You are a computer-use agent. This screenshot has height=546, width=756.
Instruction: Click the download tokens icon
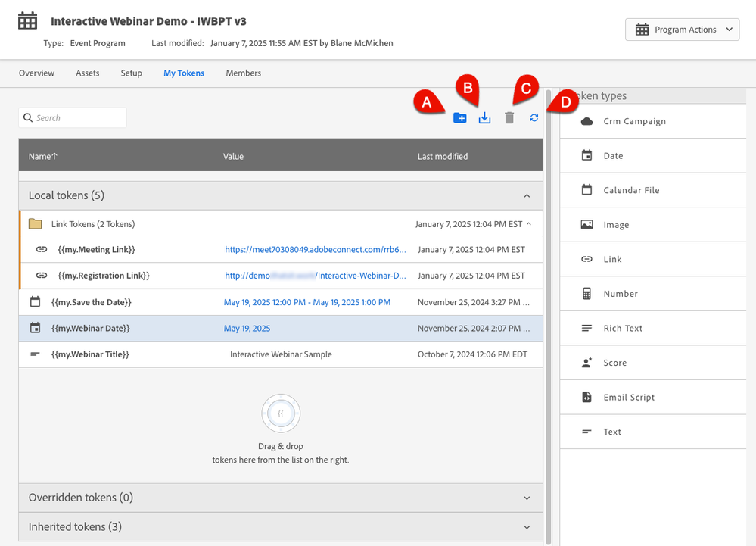(x=484, y=117)
